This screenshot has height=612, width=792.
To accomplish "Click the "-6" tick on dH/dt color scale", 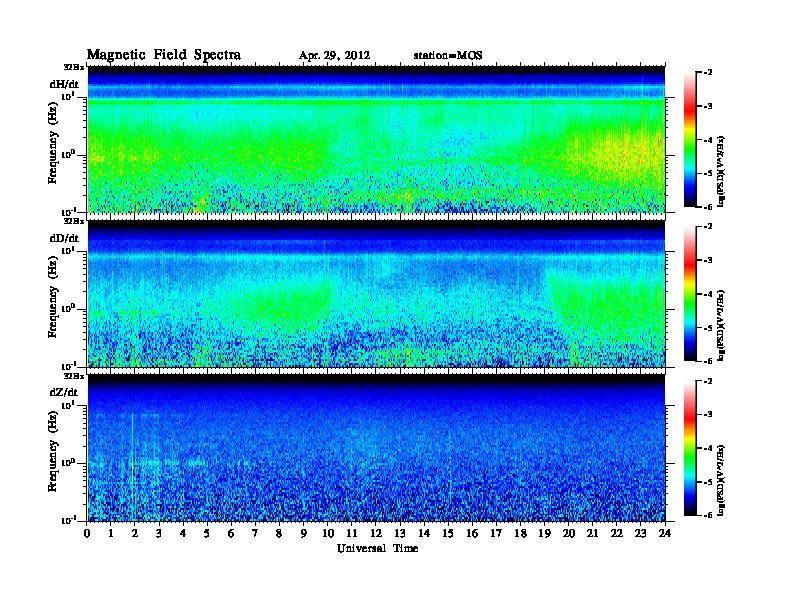I will 707,207.
